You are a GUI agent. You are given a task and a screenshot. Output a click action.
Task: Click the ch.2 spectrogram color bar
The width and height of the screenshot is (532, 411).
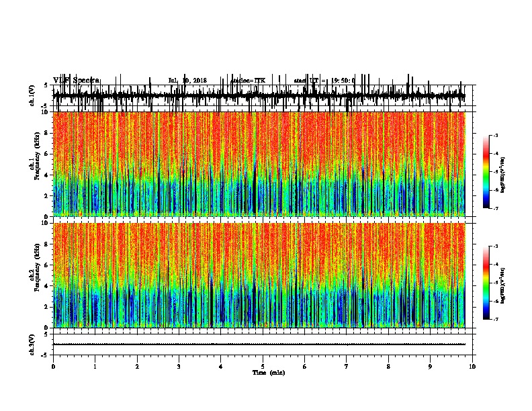coord(486,283)
